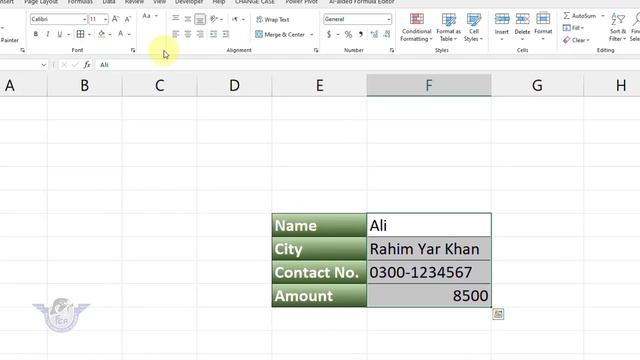Select column F header
This screenshot has width=640, height=360.
pyautogui.click(x=429, y=85)
